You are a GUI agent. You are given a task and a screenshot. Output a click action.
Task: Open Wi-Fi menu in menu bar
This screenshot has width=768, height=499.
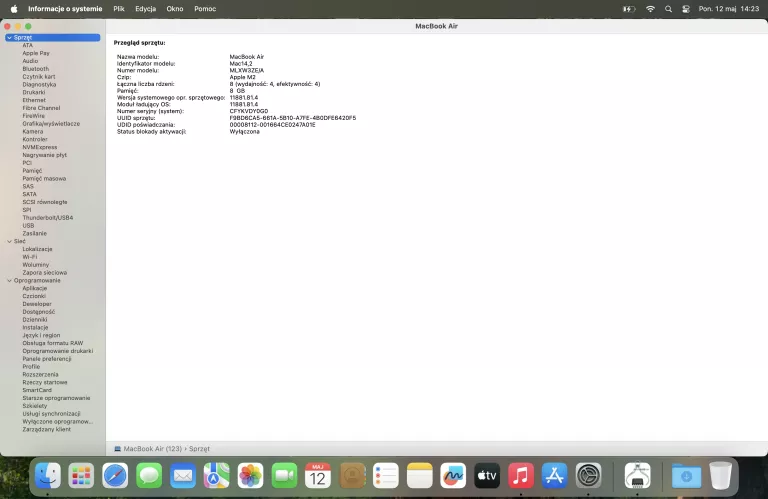point(650,9)
